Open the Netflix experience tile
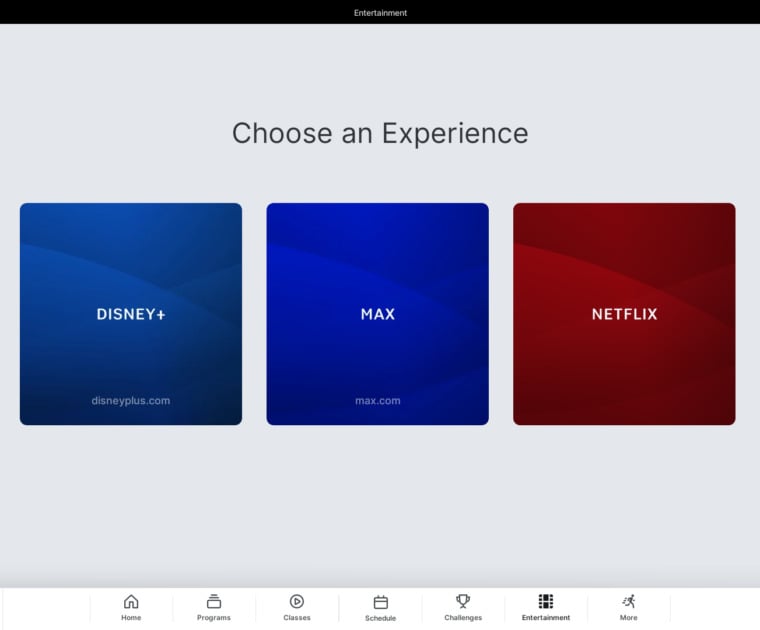Viewport: 760px width, 630px height. click(x=624, y=314)
